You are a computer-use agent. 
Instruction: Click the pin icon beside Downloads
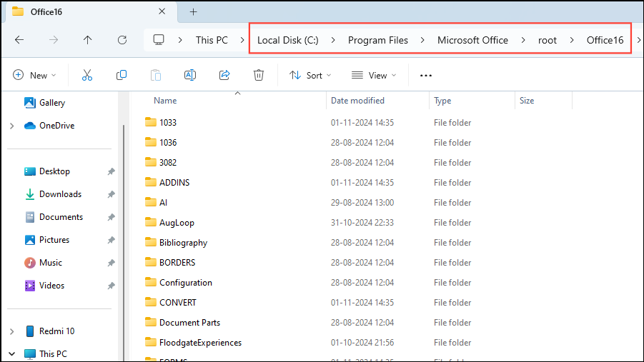pyautogui.click(x=112, y=194)
